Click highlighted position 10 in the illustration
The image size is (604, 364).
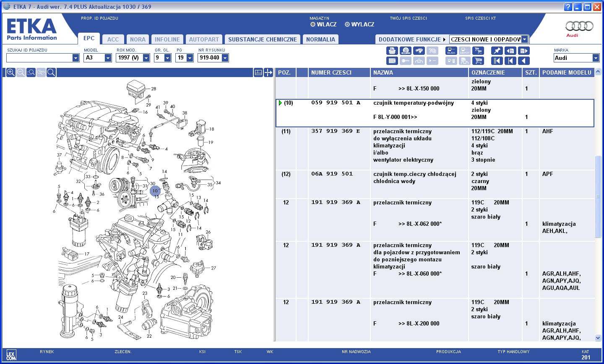click(155, 191)
